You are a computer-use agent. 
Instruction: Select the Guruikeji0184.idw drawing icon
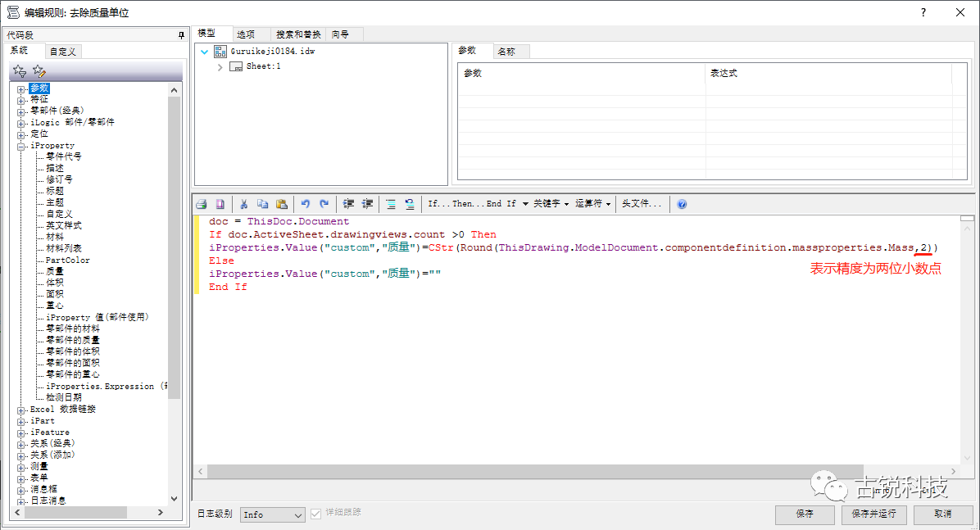click(220, 52)
